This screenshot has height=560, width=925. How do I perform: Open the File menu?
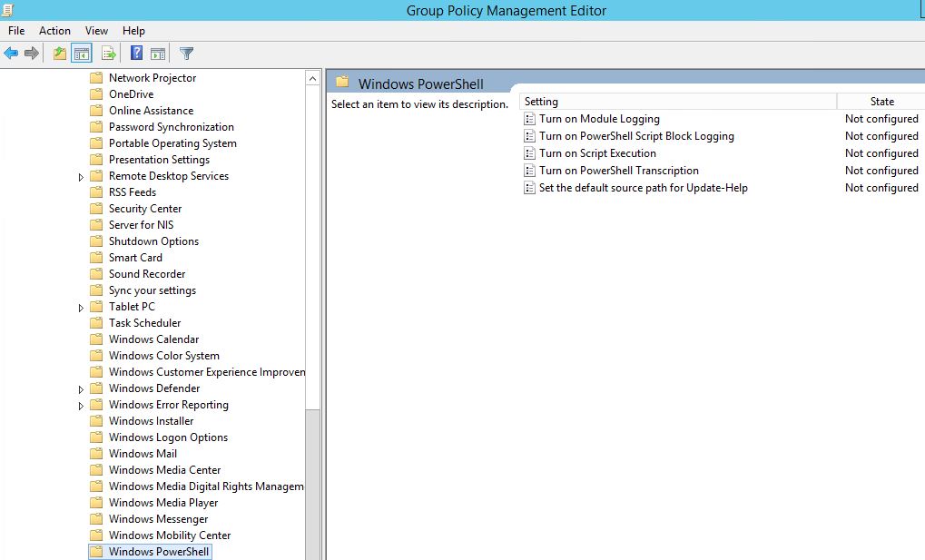16,31
